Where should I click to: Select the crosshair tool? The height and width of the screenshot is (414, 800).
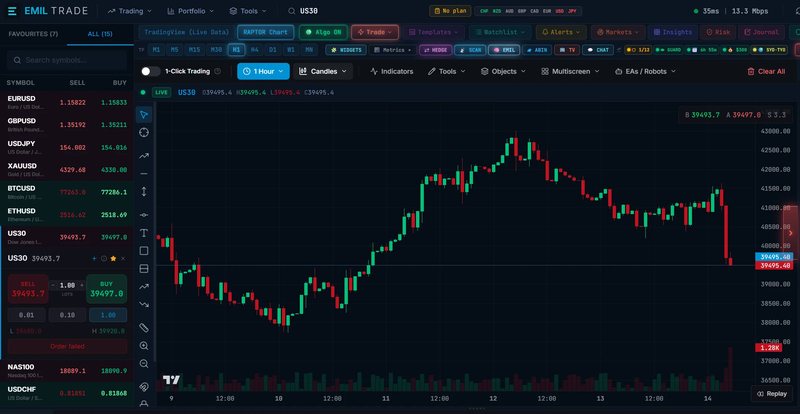point(144,133)
